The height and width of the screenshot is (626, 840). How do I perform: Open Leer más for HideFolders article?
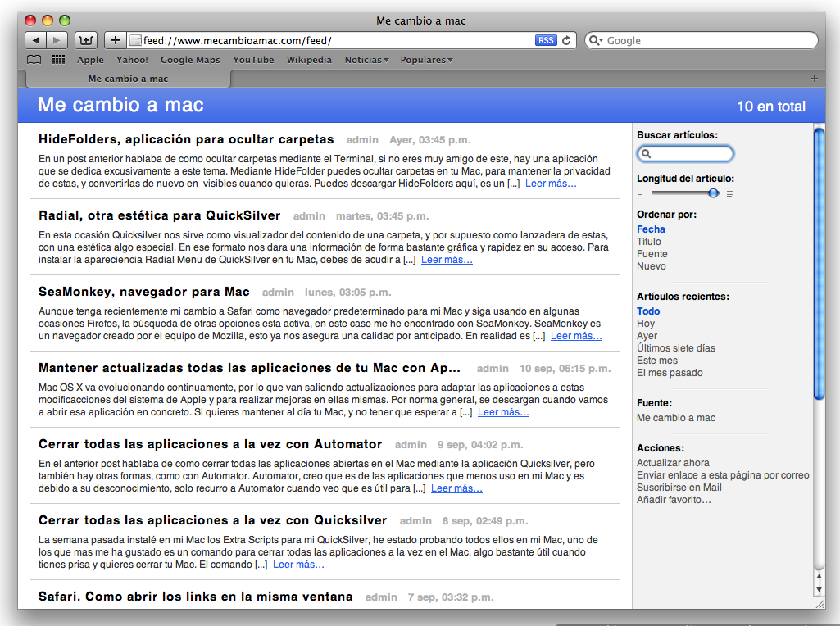[x=551, y=184]
